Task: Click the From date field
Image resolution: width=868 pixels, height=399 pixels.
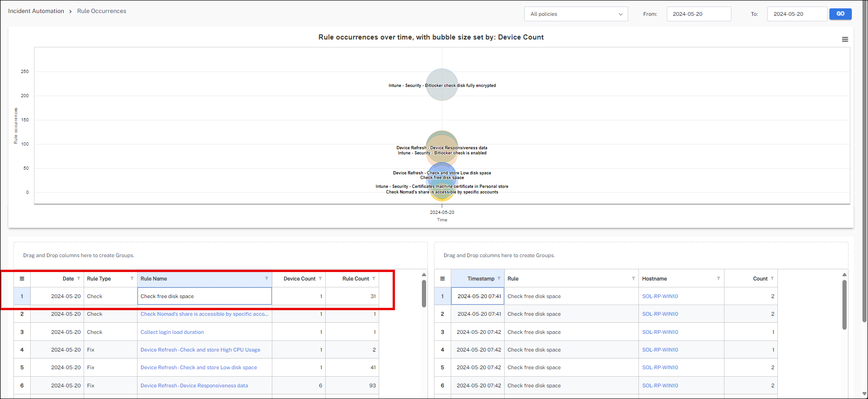Action: pos(698,14)
